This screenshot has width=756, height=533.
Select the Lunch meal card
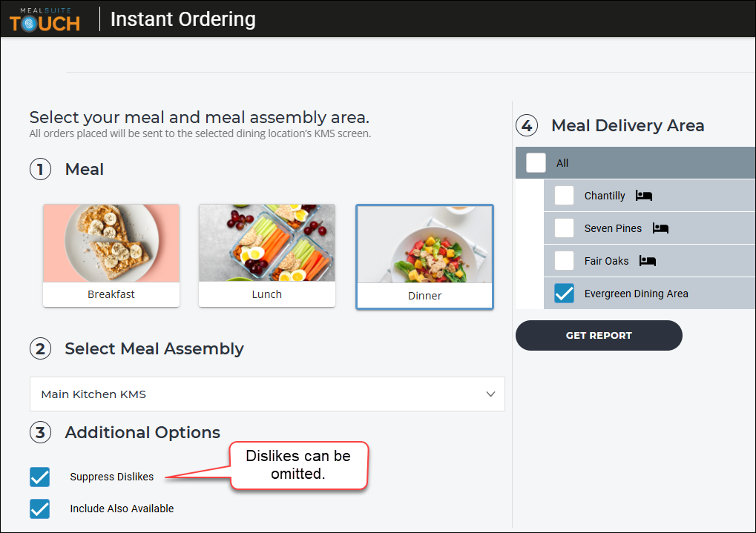(267, 256)
